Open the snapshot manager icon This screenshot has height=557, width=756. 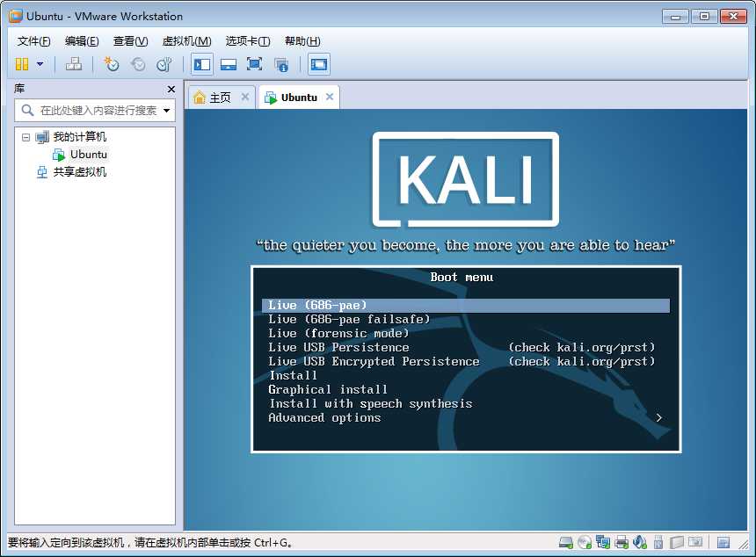[164, 64]
